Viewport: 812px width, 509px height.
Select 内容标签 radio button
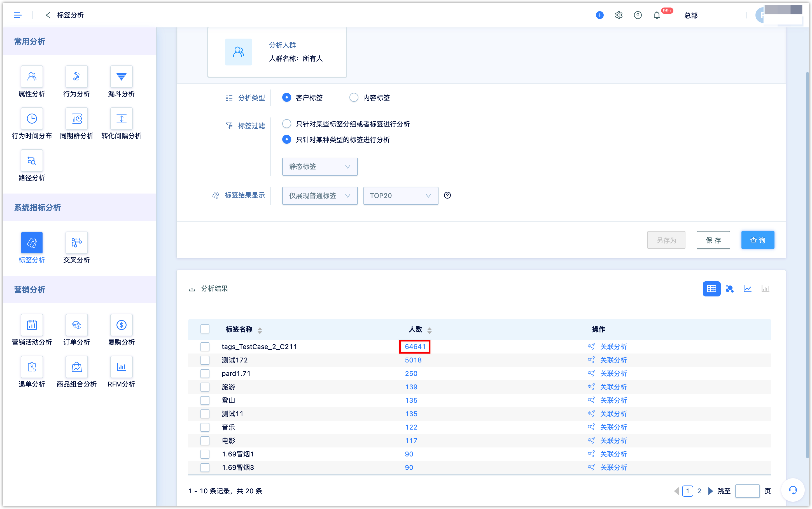[x=353, y=97]
